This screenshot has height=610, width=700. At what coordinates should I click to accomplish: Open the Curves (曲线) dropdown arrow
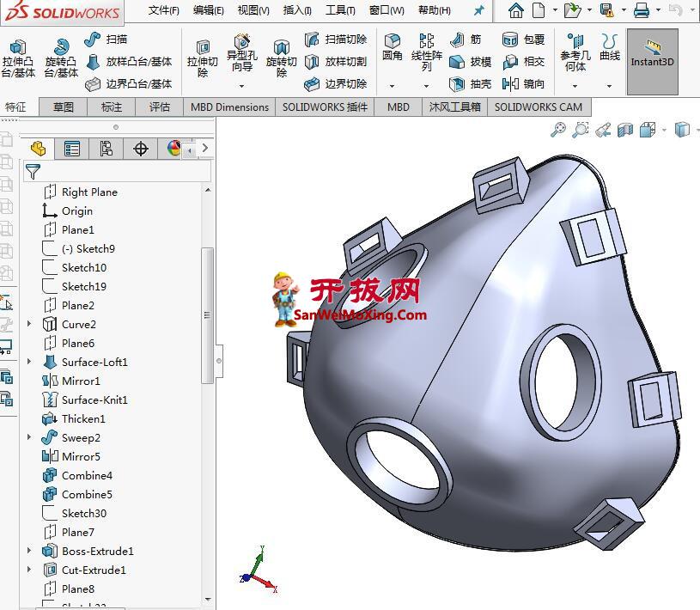609,86
